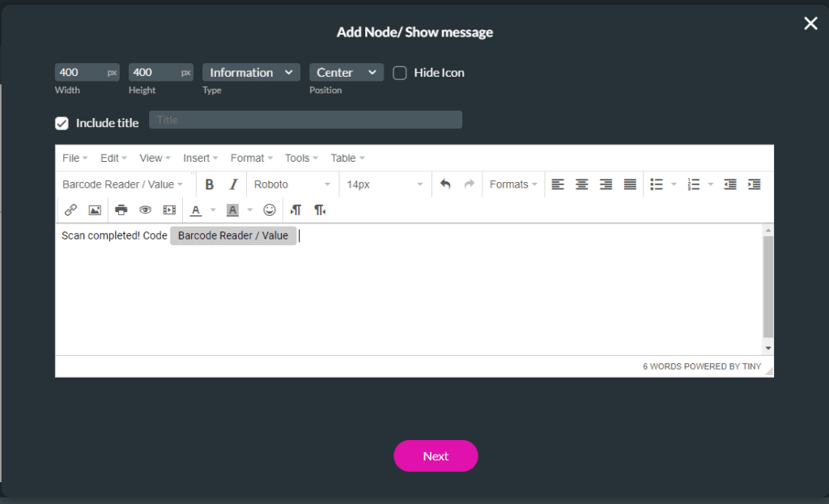Image resolution: width=829 pixels, height=504 pixels.
Task: Open the Roboto font family dropdown
Action: [292, 184]
